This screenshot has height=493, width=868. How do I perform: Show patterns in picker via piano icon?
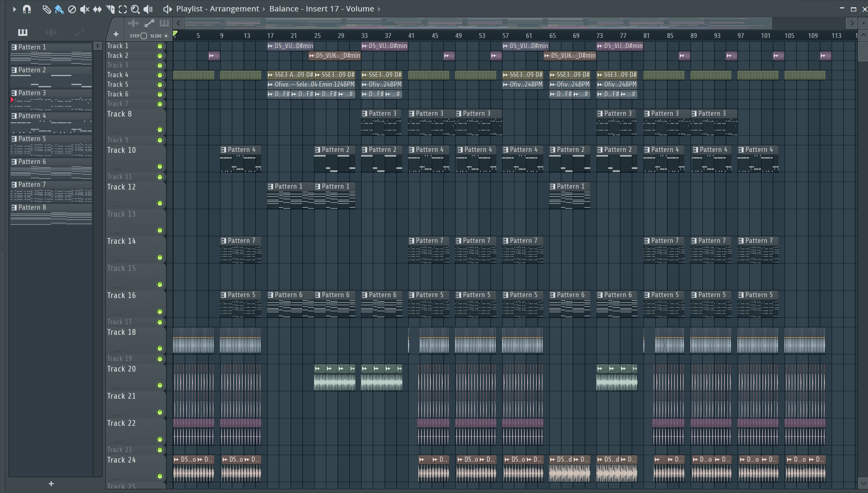point(23,32)
